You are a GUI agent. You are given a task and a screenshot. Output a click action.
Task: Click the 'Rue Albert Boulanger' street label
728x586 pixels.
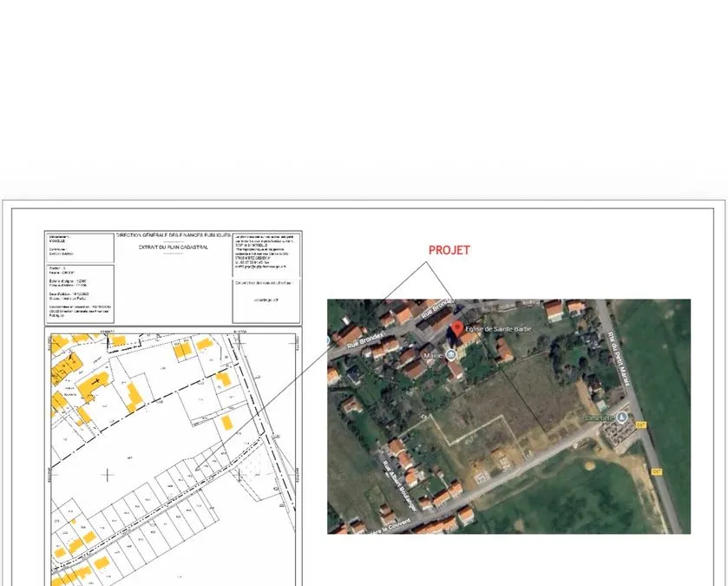400,485
